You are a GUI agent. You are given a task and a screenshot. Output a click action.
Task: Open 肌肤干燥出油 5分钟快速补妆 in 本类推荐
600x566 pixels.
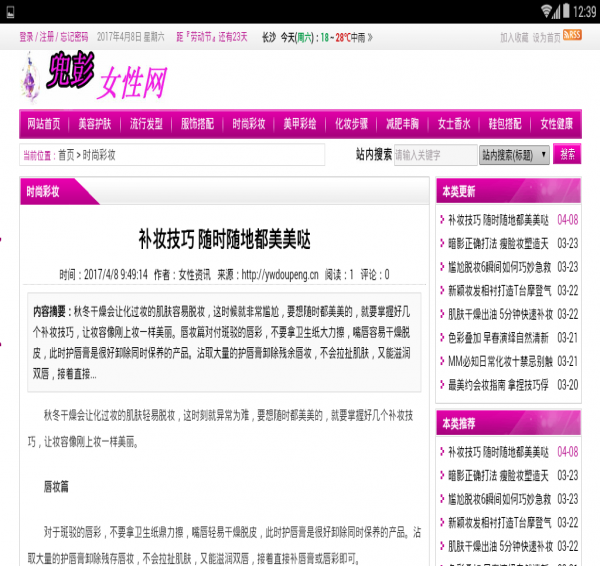(501, 546)
